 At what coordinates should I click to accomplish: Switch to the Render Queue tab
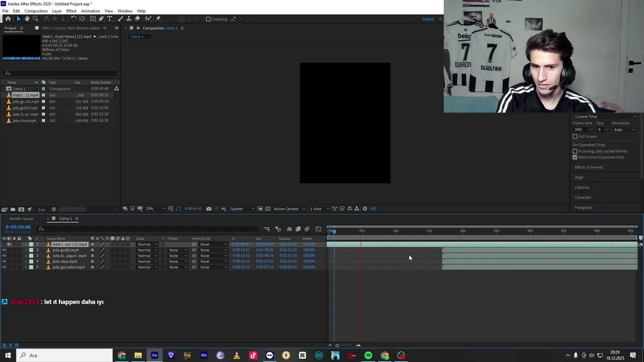coord(21,219)
